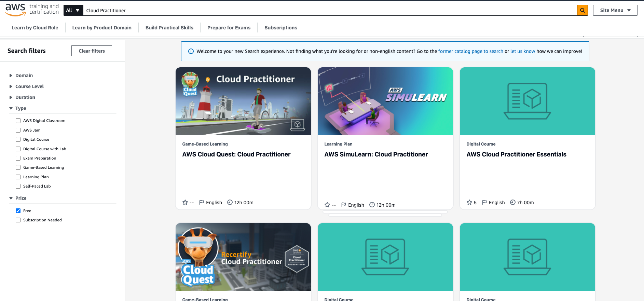The image size is (644, 302).
Task: Open AWS SimuLearn: Cloud Practitioner title
Action: click(x=376, y=154)
